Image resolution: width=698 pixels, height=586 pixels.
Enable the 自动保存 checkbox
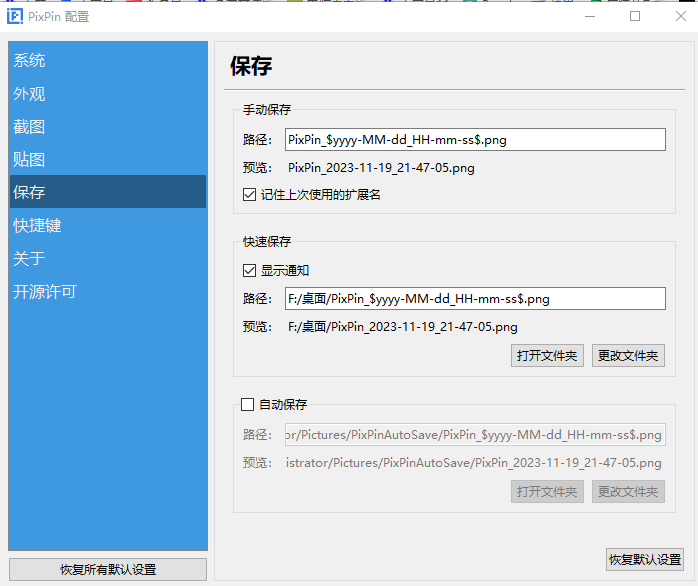pyautogui.click(x=248, y=404)
